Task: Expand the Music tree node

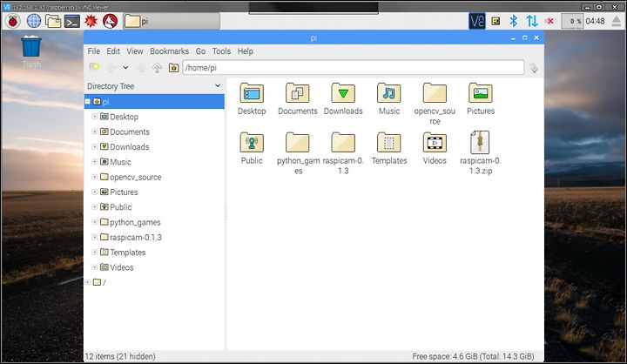Action: 95,162
